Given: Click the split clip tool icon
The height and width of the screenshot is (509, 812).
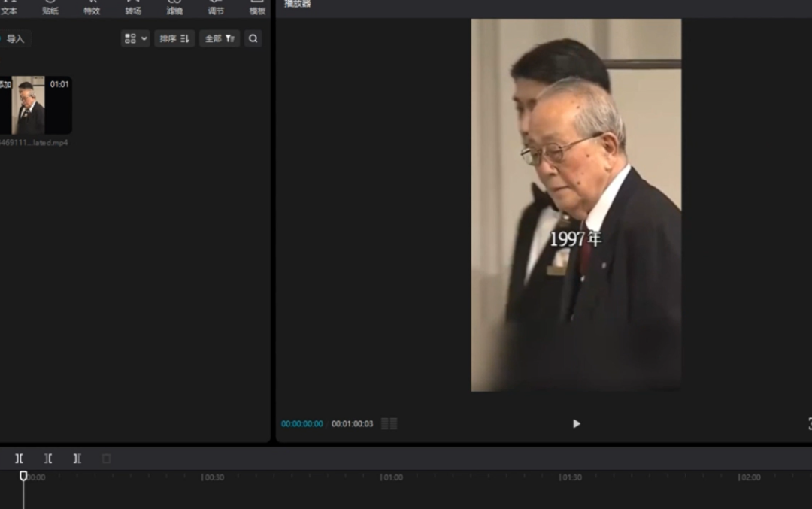Looking at the screenshot, I should [x=19, y=459].
